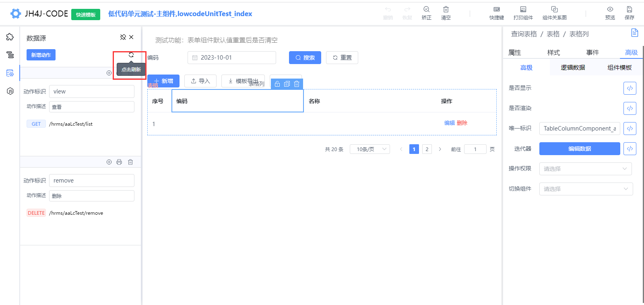Click the 矫正 toolbar icon
Screen dimensions: 644x305
(x=427, y=13)
